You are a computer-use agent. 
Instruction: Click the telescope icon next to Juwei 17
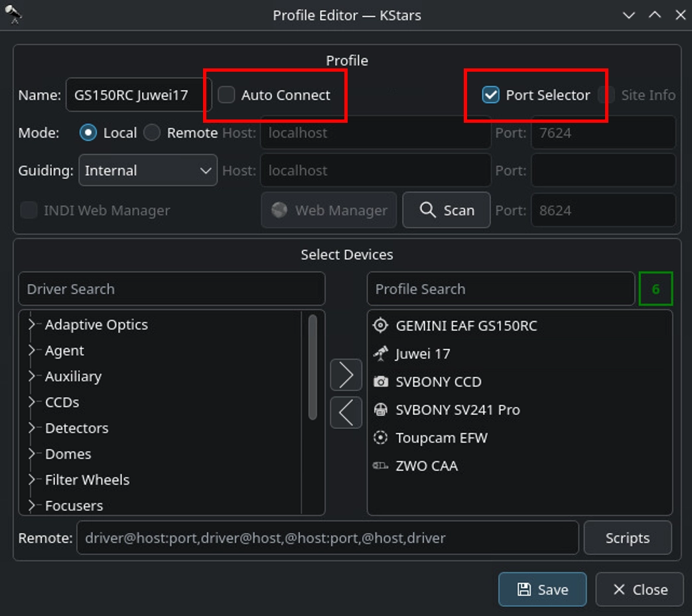pos(380,354)
